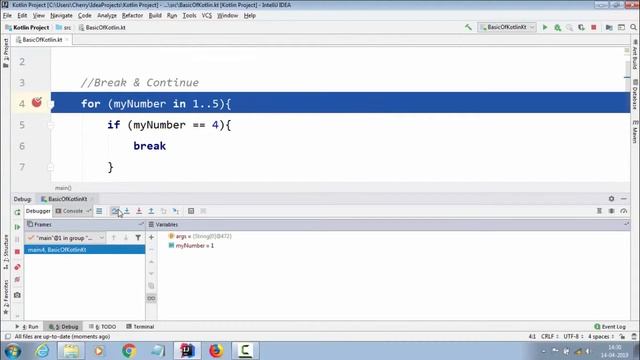Image resolution: width=640 pixels, height=360 pixels.
Task: Open the VCS menu
Action: (207, 16)
